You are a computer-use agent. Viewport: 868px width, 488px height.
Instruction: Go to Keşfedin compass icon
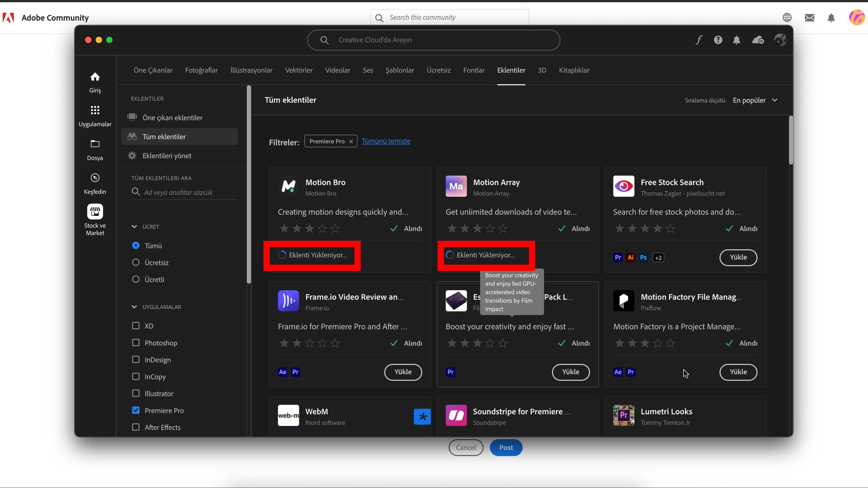pyautogui.click(x=95, y=178)
